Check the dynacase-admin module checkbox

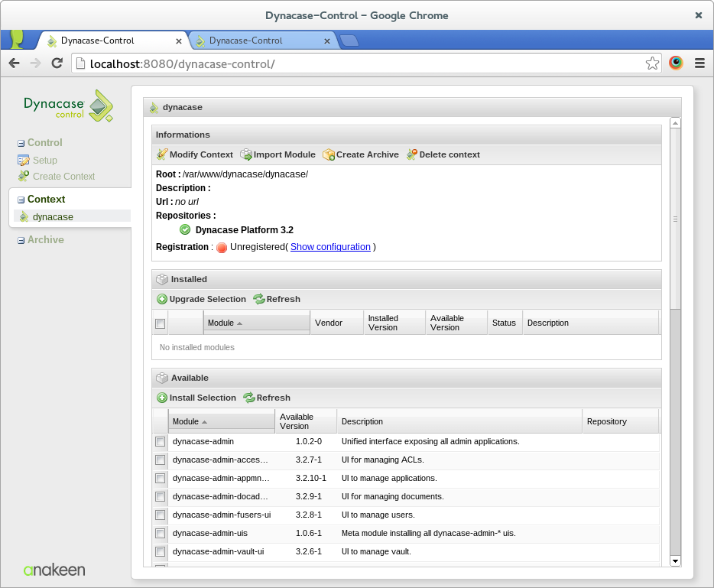[x=160, y=441]
